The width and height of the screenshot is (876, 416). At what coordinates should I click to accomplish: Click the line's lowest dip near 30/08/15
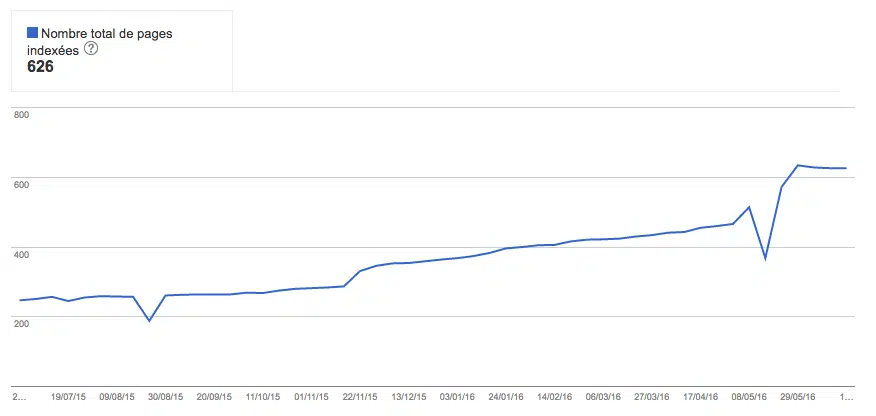tap(149, 320)
